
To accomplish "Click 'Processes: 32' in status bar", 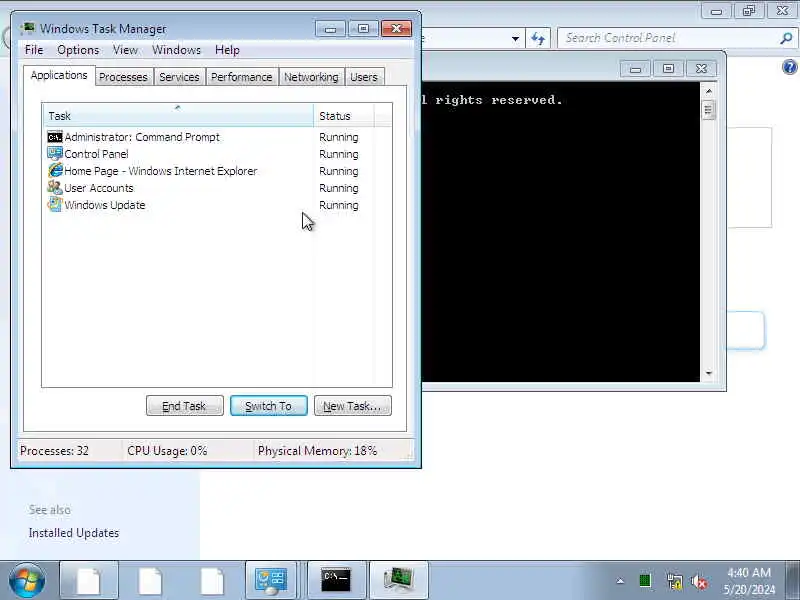I will 55,451.
